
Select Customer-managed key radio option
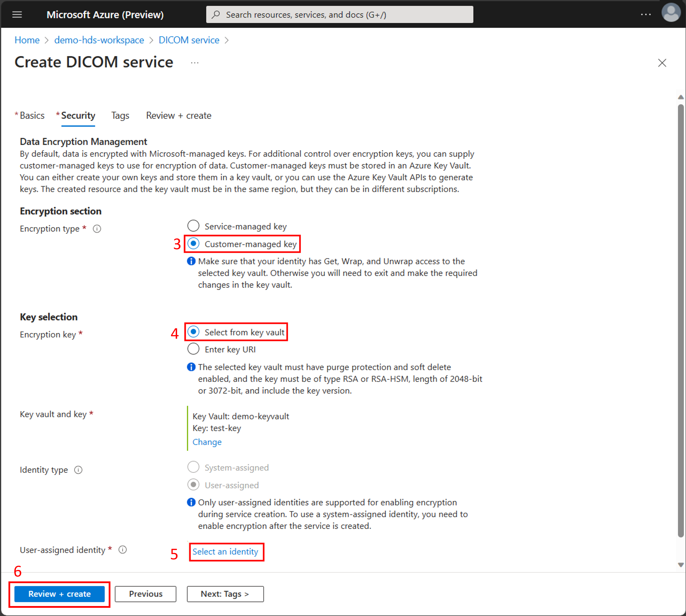[x=194, y=244]
